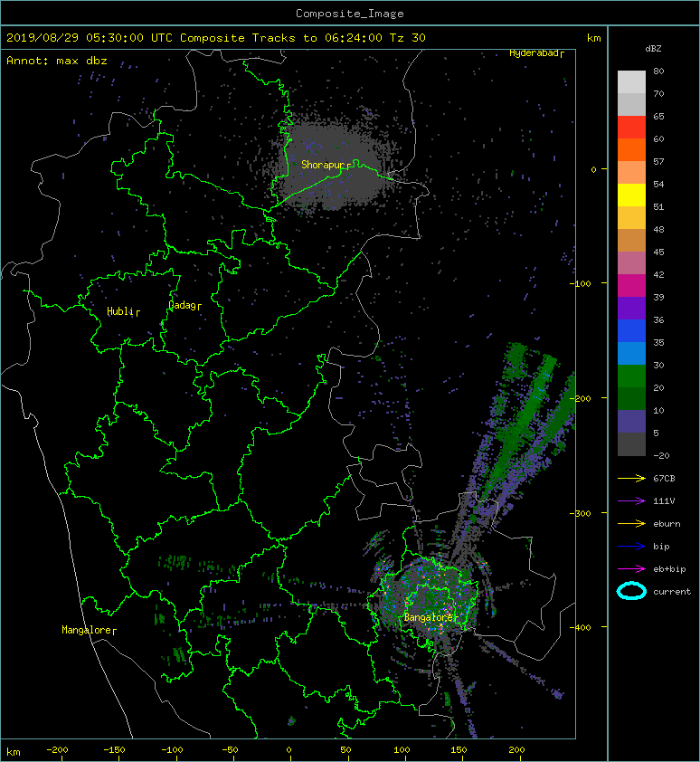Click the 39 dBZ purple swatch

click(x=631, y=308)
